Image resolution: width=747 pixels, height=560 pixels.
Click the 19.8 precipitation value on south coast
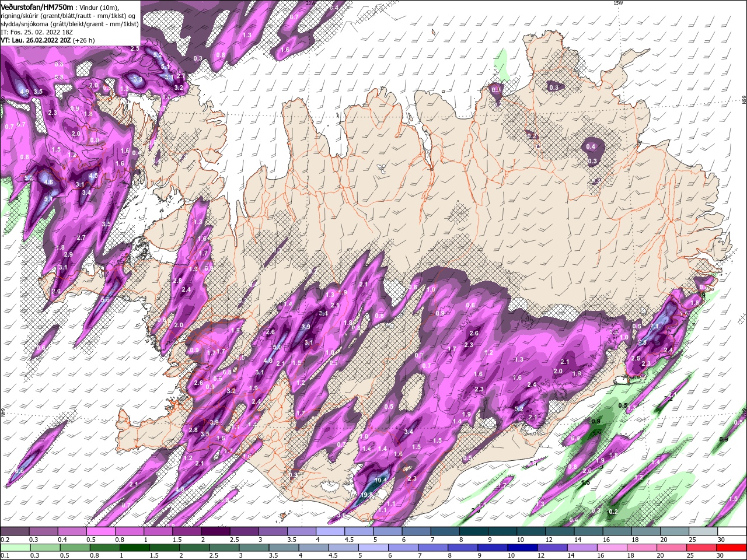[366, 495]
